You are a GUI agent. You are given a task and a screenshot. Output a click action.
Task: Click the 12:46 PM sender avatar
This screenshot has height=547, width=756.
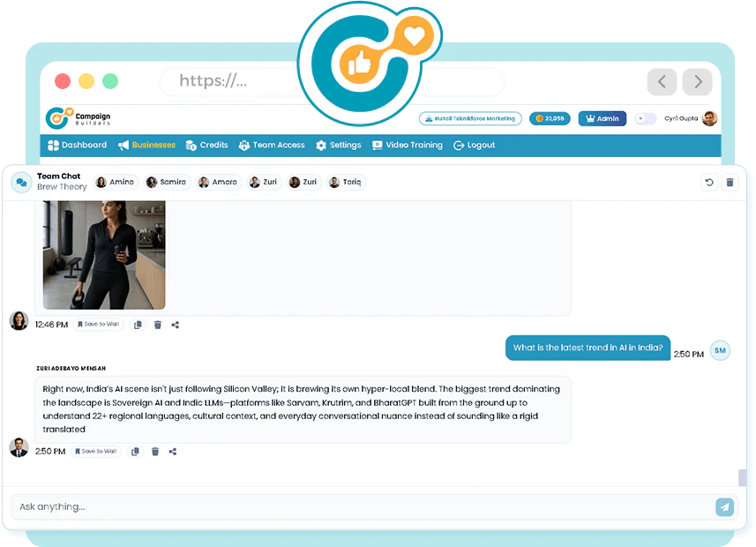[x=19, y=321]
